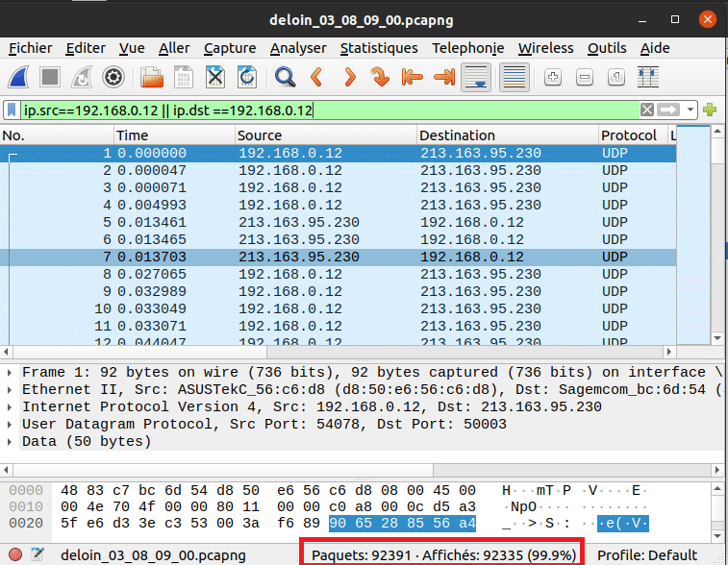The width and height of the screenshot is (728, 565).
Task: Toggle auto-scroll during live capture
Action: (473, 77)
